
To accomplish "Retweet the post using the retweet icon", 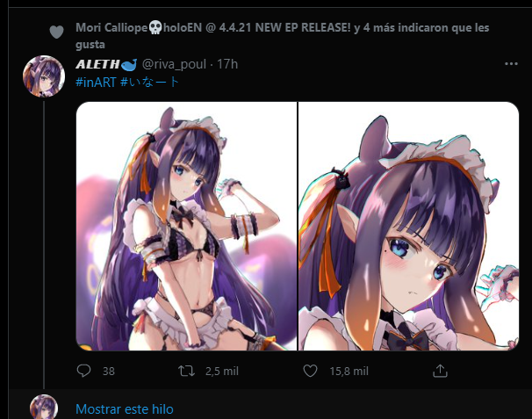I will (x=186, y=371).
